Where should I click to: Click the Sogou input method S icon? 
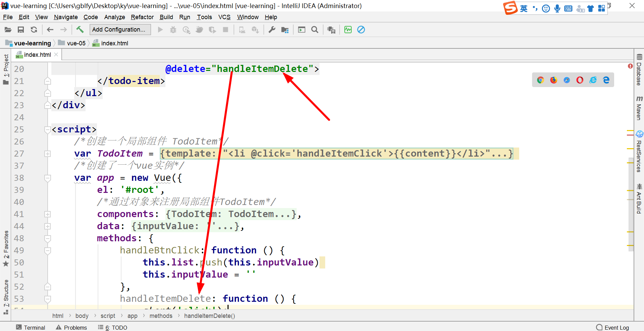pos(510,8)
